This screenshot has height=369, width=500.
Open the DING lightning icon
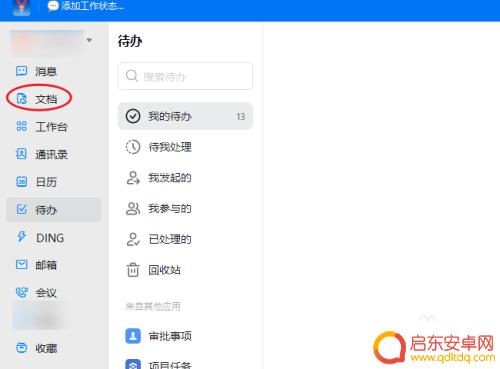pos(22,237)
